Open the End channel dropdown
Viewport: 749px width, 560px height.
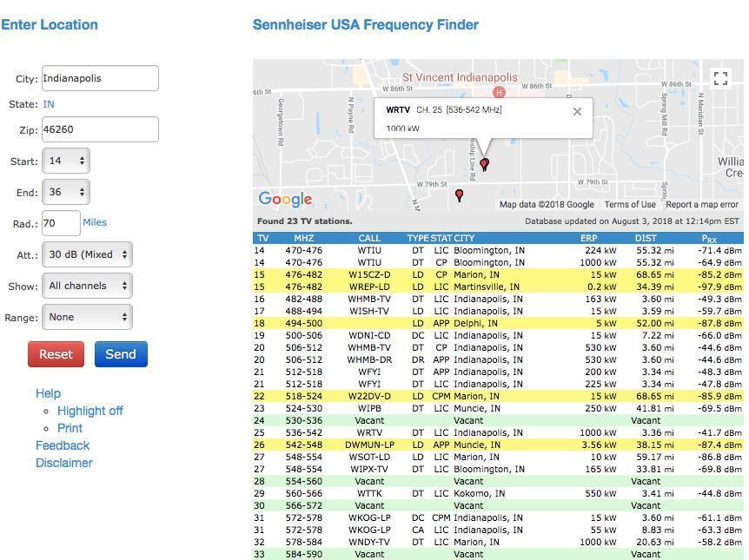click(64, 192)
